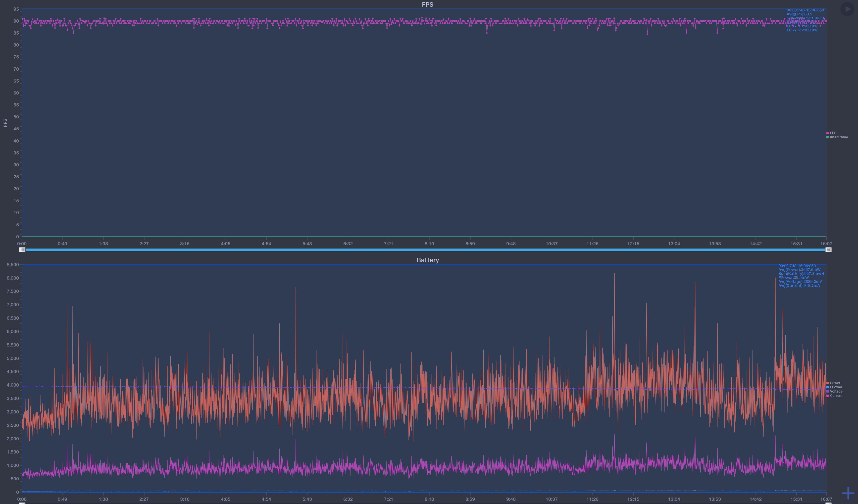858x504 pixels.
Task: Click the "Avg(Voltage):3889.2mV" statistic
Action: (800, 282)
